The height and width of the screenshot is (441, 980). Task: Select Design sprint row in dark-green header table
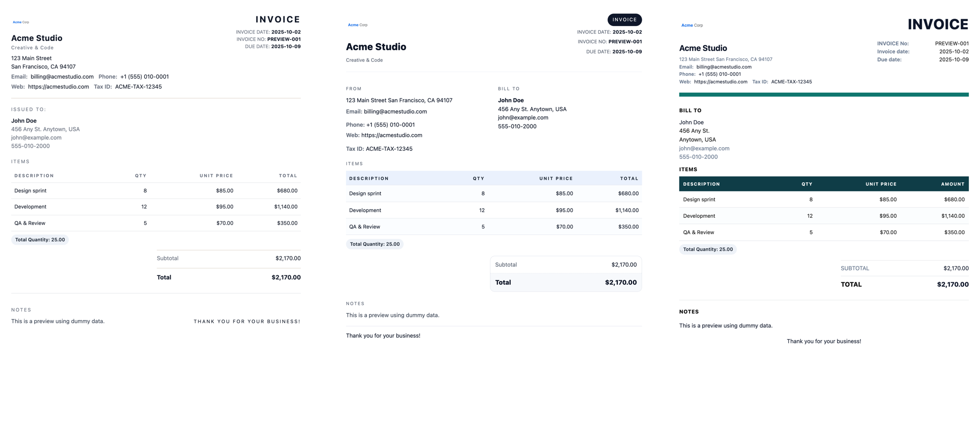pos(823,200)
